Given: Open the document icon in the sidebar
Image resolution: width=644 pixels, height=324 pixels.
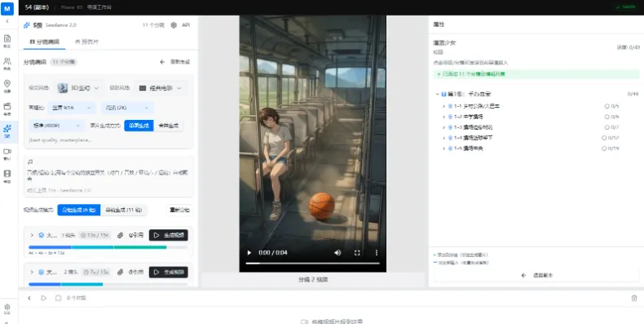Looking at the screenshot, I should point(7,38).
